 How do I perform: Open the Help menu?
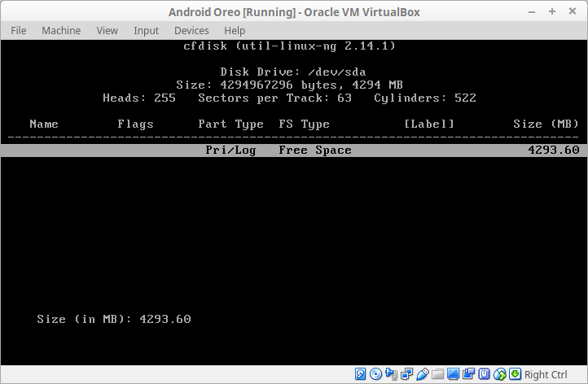tap(235, 30)
